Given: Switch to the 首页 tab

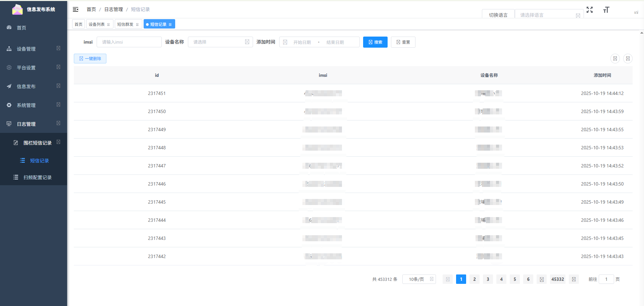Looking at the screenshot, I should [x=79, y=24].
